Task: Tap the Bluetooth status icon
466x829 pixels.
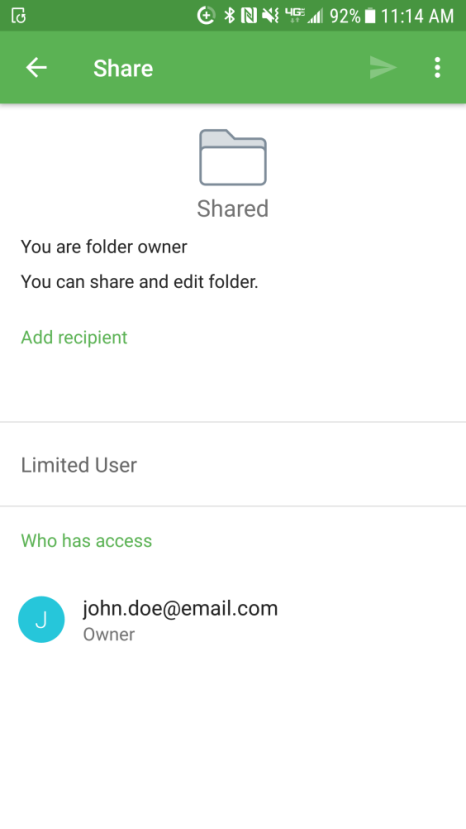Action: click(x=229, y=16)
